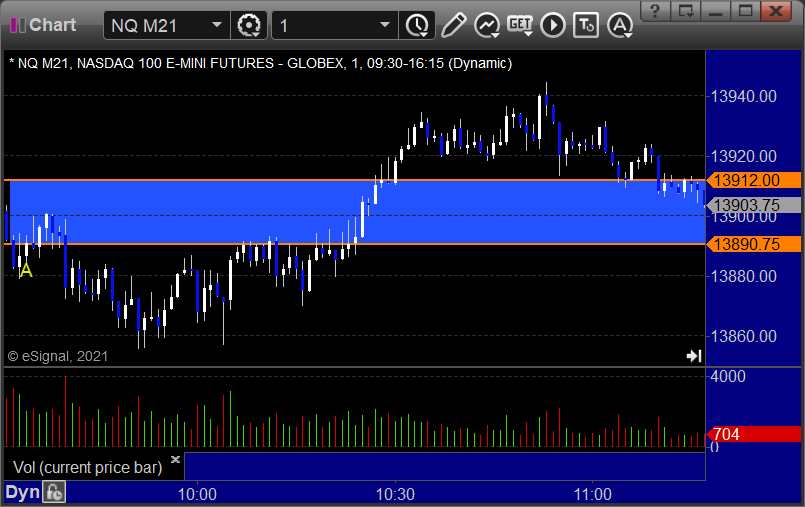This screenshot has width=805, height=507.
Task: Select the yellow A marker on chart
Action: coord(26,270)
